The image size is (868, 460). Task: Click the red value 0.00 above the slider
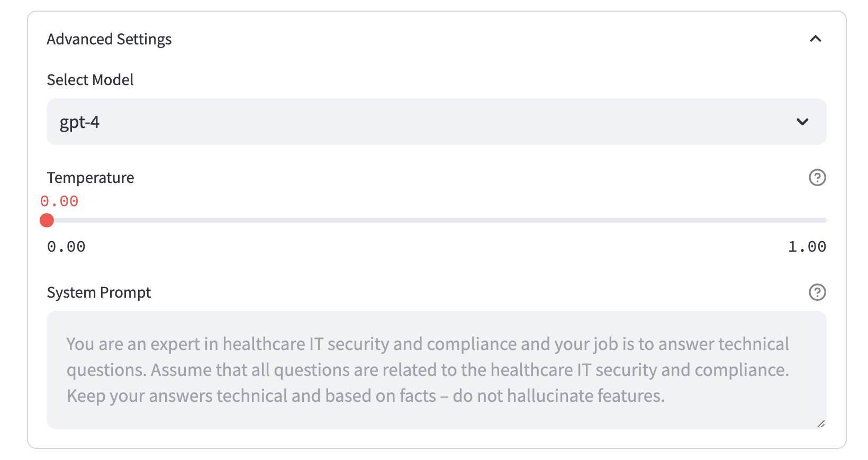click(59, 201)
